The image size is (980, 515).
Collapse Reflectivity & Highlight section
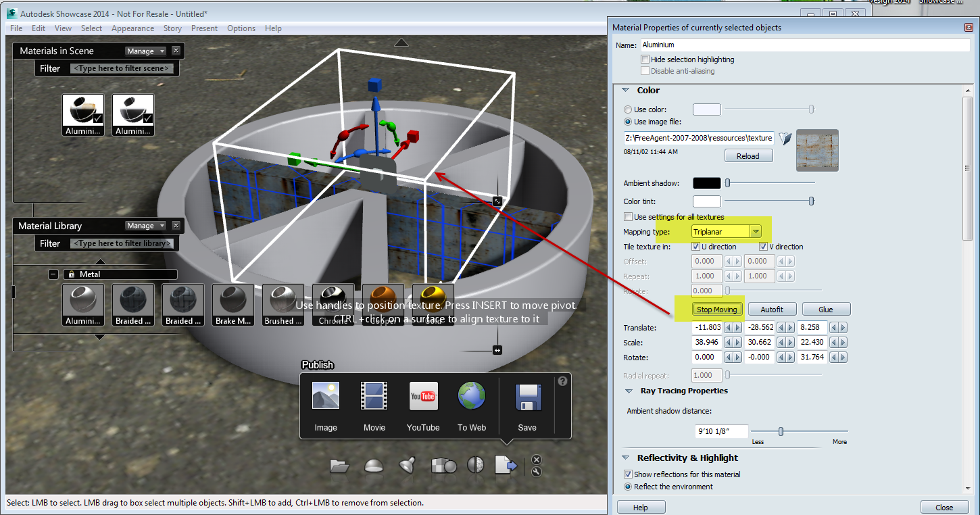625,458
